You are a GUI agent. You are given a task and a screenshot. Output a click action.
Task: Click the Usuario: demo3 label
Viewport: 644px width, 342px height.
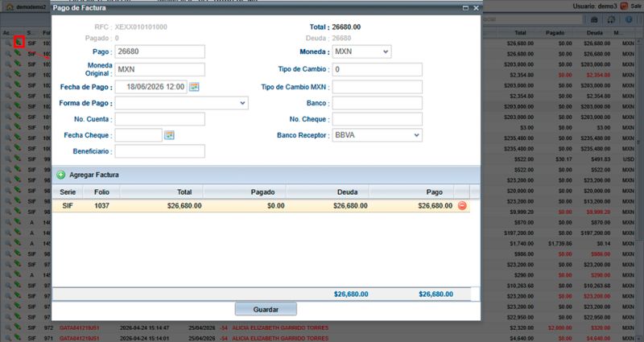pyautogui.click(x=595, y=6)
